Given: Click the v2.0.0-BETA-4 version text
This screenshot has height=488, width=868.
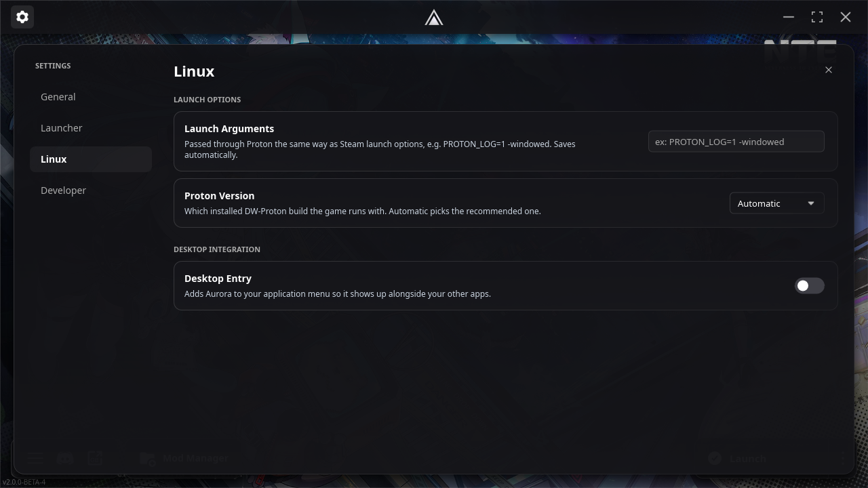Looking at the screenshot, I should [x=24, y=483].
